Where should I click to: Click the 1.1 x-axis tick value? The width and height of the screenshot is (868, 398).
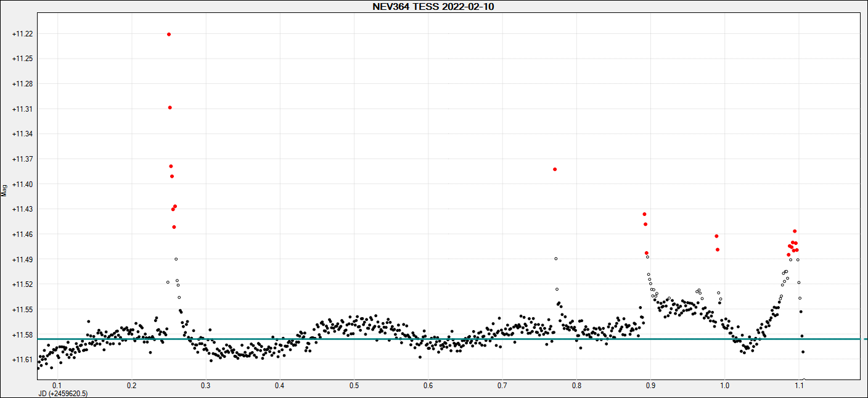[799, 385]
